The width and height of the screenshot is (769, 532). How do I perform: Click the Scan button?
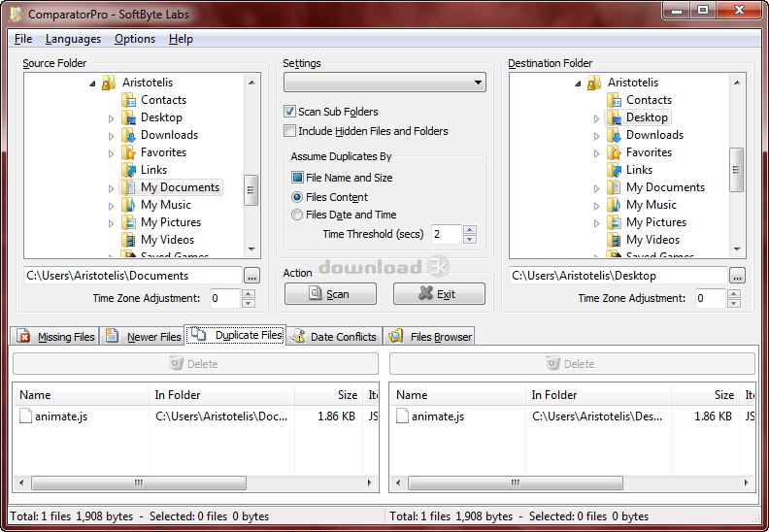pos(330,294)
